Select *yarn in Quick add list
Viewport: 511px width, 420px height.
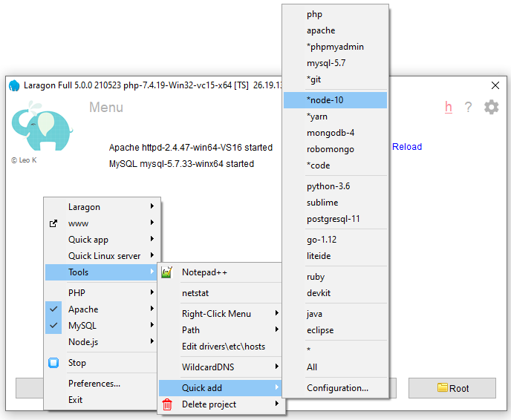[x=336, y=117]
